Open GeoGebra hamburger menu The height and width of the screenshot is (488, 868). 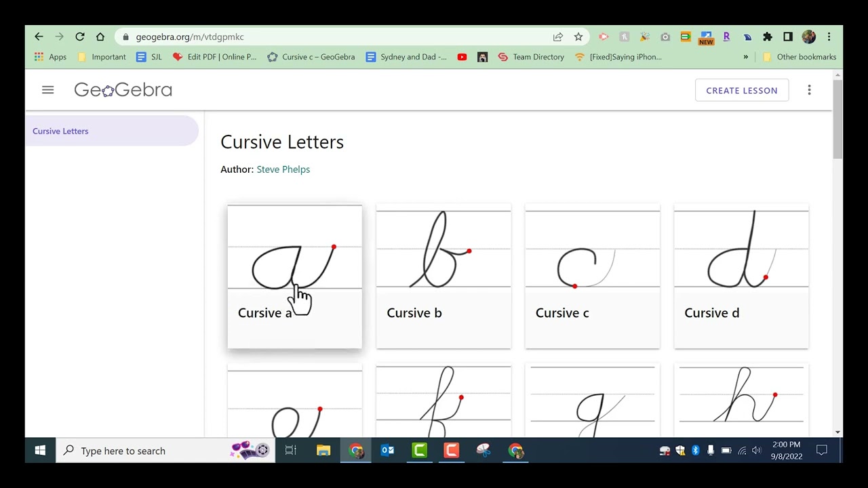point(47,89)
